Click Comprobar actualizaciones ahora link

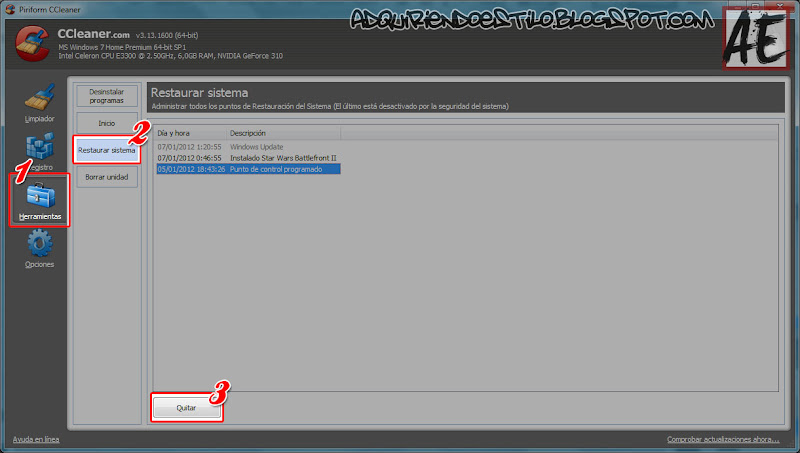tap(723, 439)
